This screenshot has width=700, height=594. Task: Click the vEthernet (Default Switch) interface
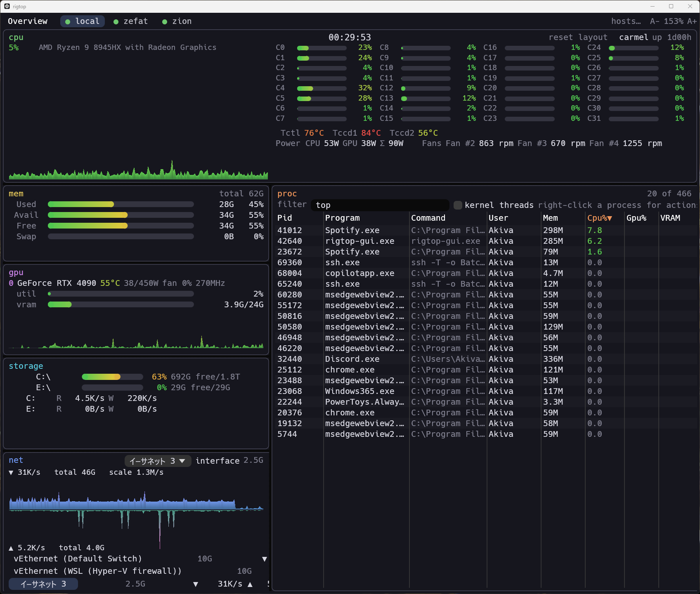[x=78, y=559]
